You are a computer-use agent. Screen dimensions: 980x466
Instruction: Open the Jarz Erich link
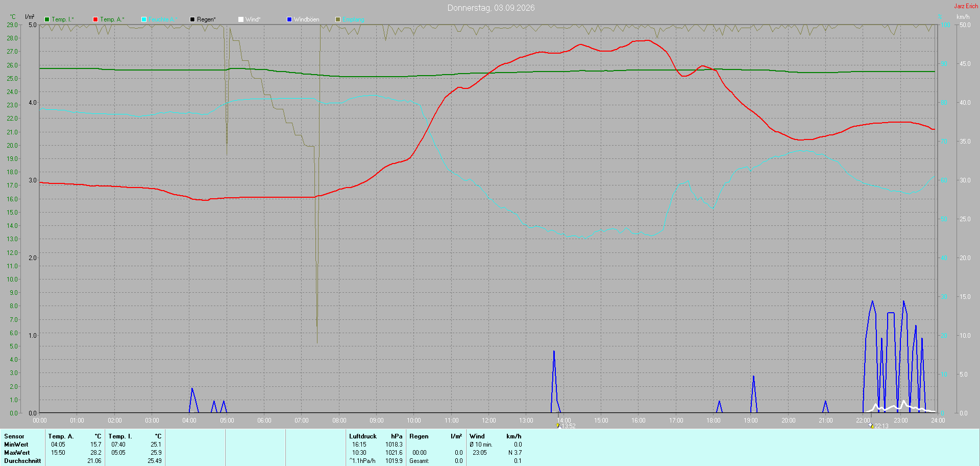[x=966, y=6]
